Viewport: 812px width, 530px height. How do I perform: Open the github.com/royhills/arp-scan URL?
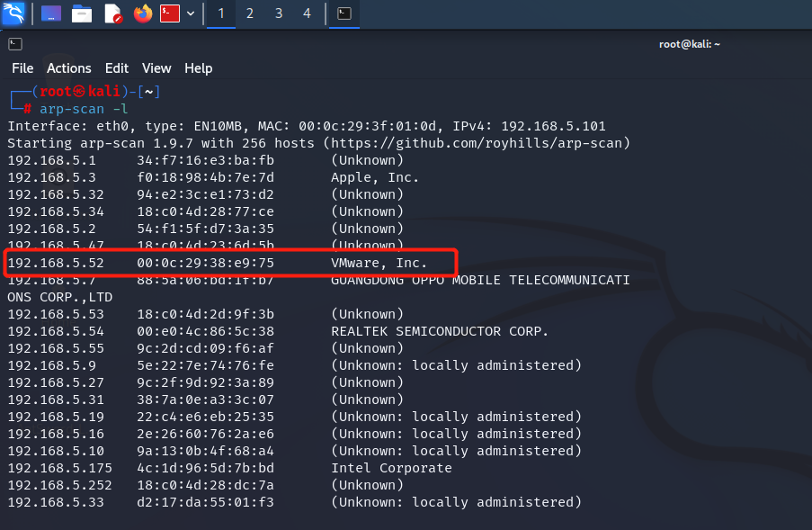477,143
